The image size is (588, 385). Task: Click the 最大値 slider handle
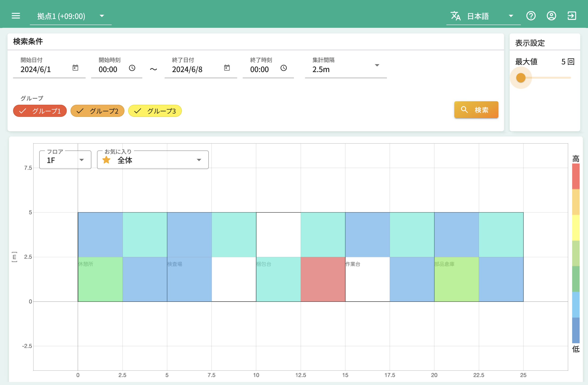click(x=521, y=78)
